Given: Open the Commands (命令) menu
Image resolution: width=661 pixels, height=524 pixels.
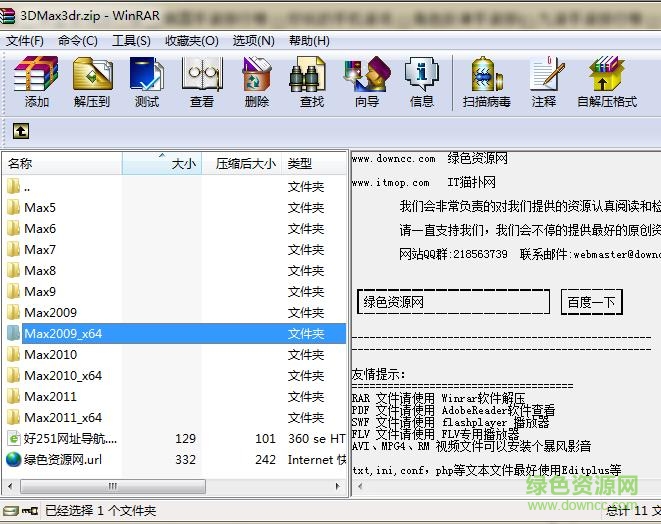Looking at the screenshot, I should (78, 41).
